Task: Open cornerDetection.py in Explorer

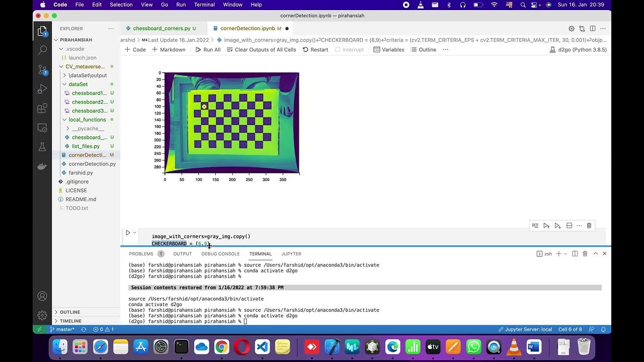Action: [x=92, y=164]
